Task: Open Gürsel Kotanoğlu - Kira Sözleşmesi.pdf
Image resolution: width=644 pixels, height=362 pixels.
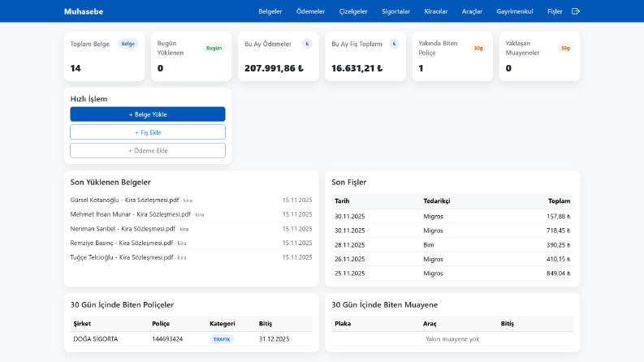Action: pyautogui.click(x=124, y=200)
